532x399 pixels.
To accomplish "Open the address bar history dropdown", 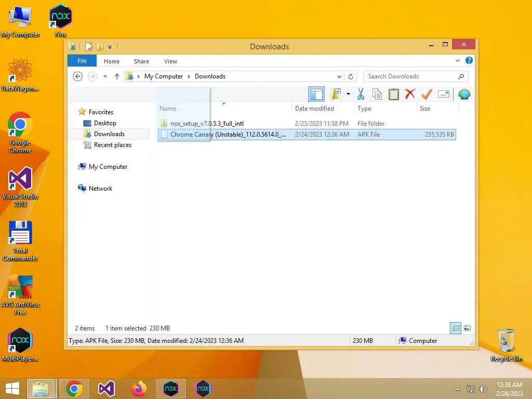I will point(339,76).
